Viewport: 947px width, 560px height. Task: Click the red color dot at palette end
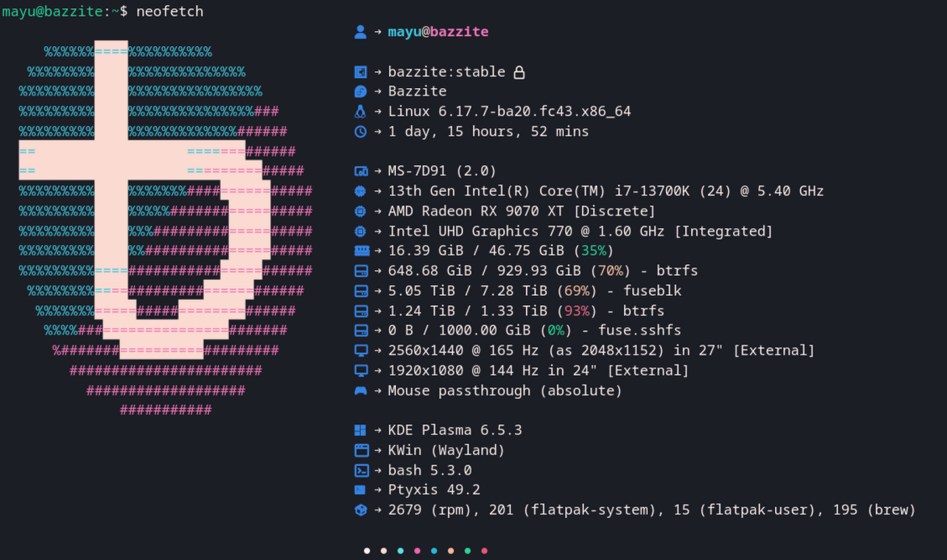484,550
